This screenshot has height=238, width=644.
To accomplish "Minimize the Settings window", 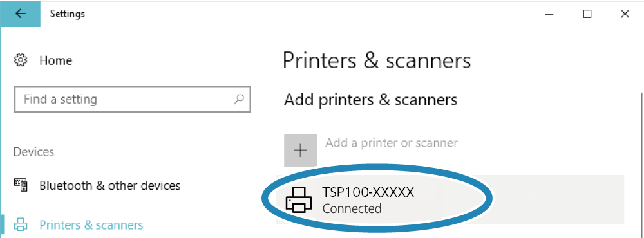I will tap(549, 14).
